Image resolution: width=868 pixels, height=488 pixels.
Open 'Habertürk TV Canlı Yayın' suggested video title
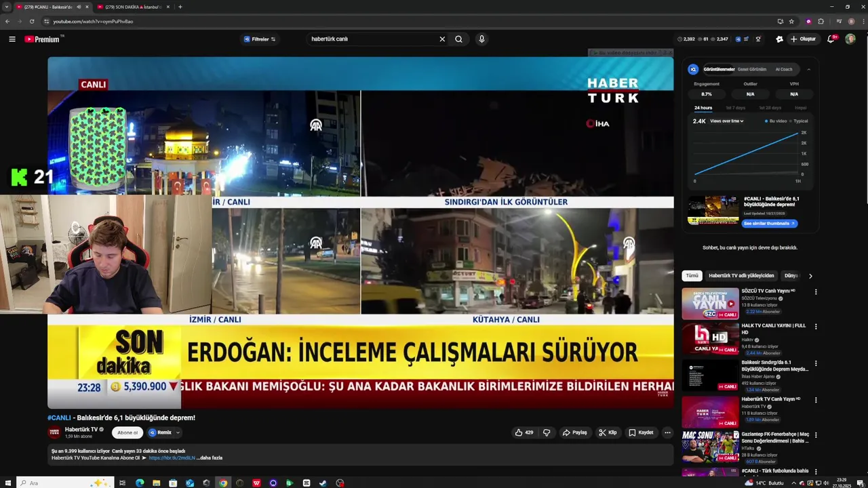pos(771,399)
